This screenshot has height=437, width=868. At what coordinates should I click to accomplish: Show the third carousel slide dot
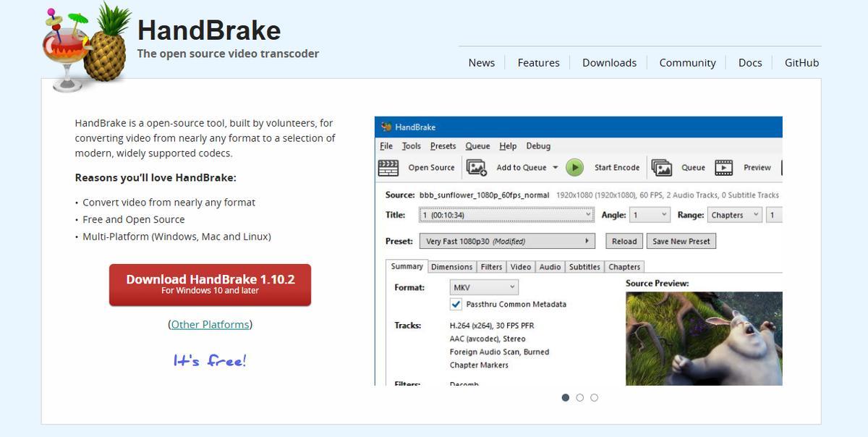(594, 397)
